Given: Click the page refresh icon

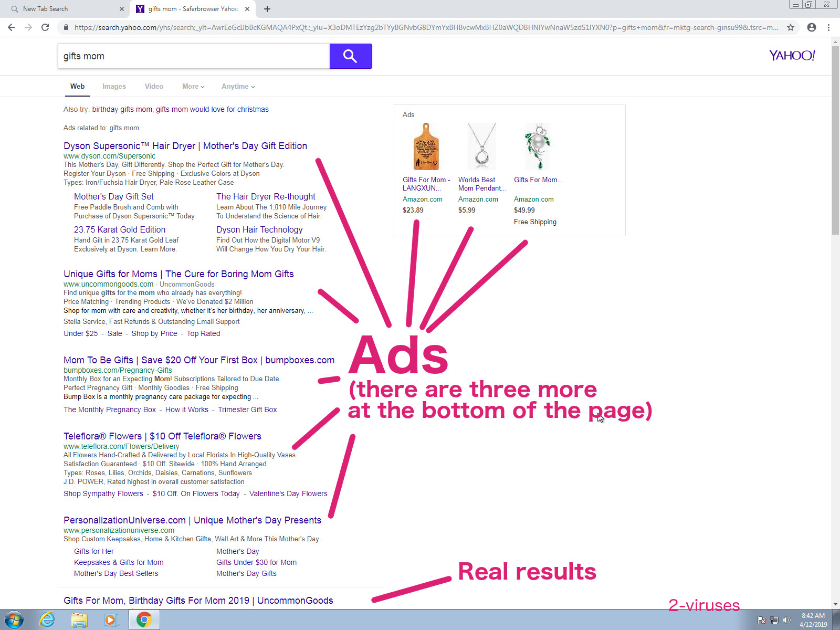Looking at the screenshot, I should click(x=45, y=27).
